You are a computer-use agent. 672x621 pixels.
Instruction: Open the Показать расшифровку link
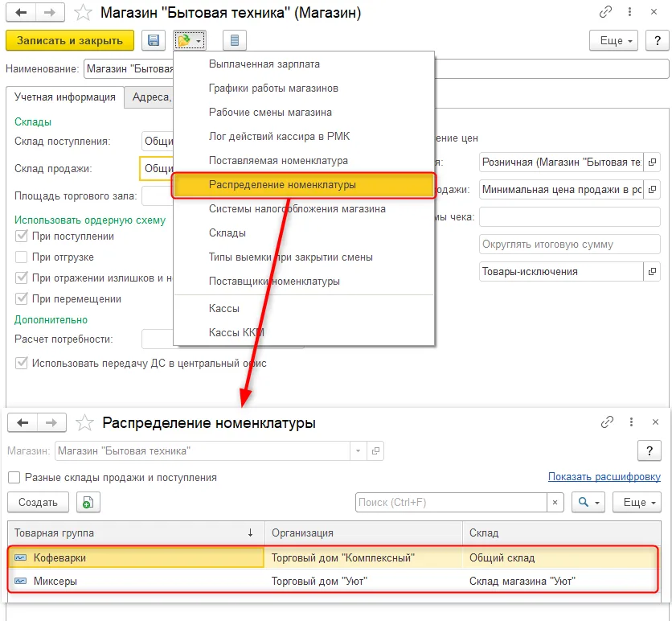point(604,477)
